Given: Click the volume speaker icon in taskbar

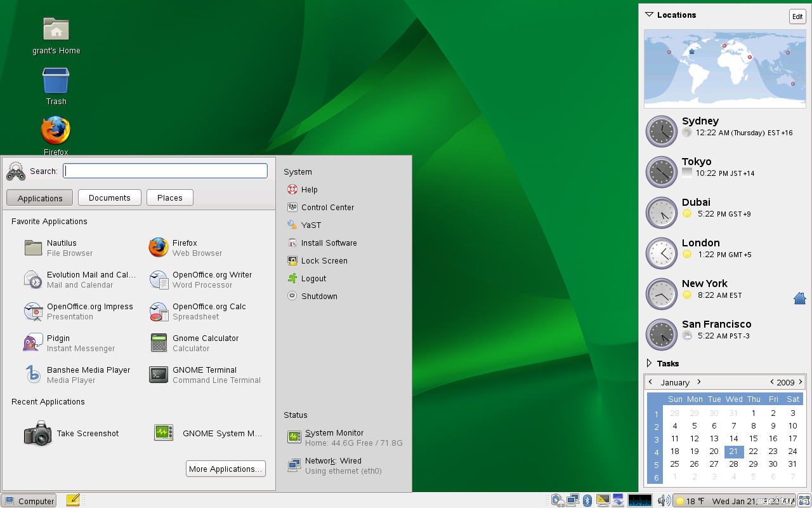Looking at the screenshot, I should (664, 501).
